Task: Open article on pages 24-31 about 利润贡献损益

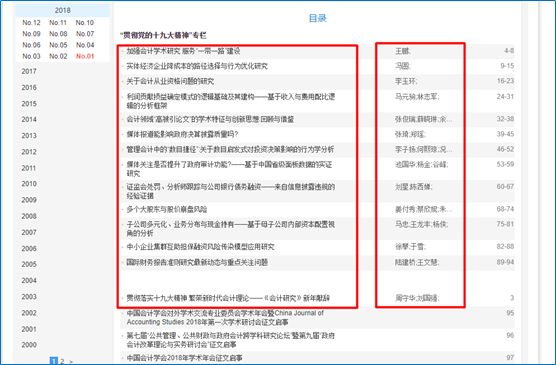Action: 230,101
